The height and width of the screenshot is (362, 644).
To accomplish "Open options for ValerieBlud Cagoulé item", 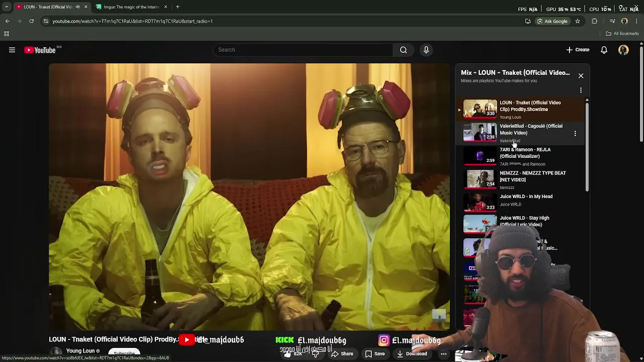I will [575, 134].
